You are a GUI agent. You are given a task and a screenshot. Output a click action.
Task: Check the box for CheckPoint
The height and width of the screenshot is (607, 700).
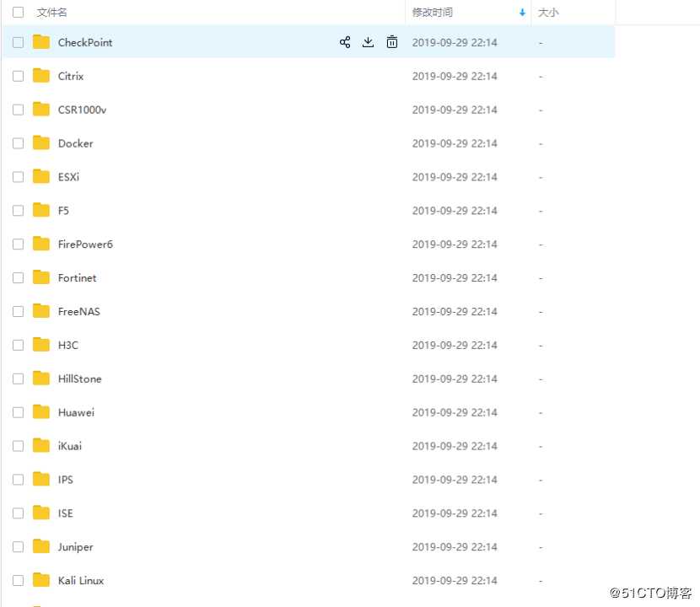19,42
